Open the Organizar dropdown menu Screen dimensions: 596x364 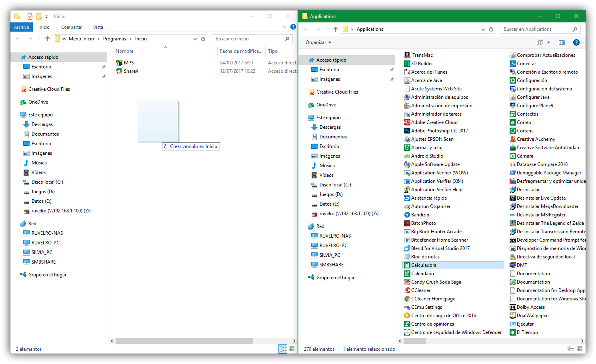[x=318, y=42]
